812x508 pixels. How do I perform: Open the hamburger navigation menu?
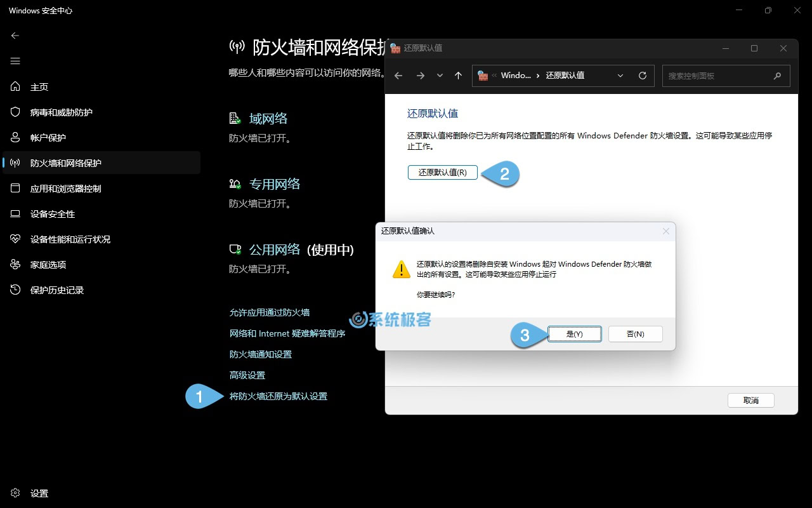15,61
